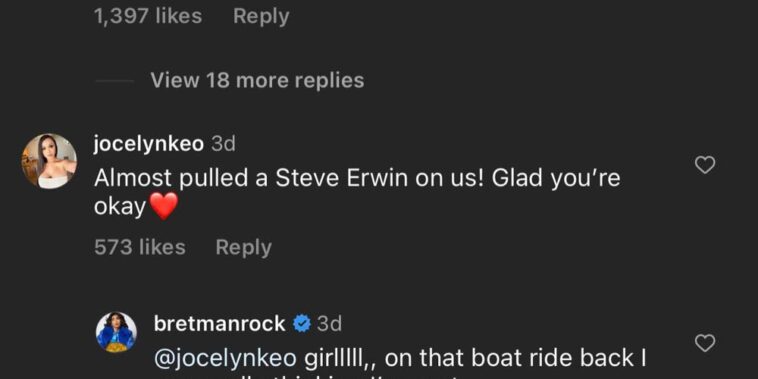Open bretmanrock's profile avatar
Screen dimensions: 758x379
click(116, 332)
